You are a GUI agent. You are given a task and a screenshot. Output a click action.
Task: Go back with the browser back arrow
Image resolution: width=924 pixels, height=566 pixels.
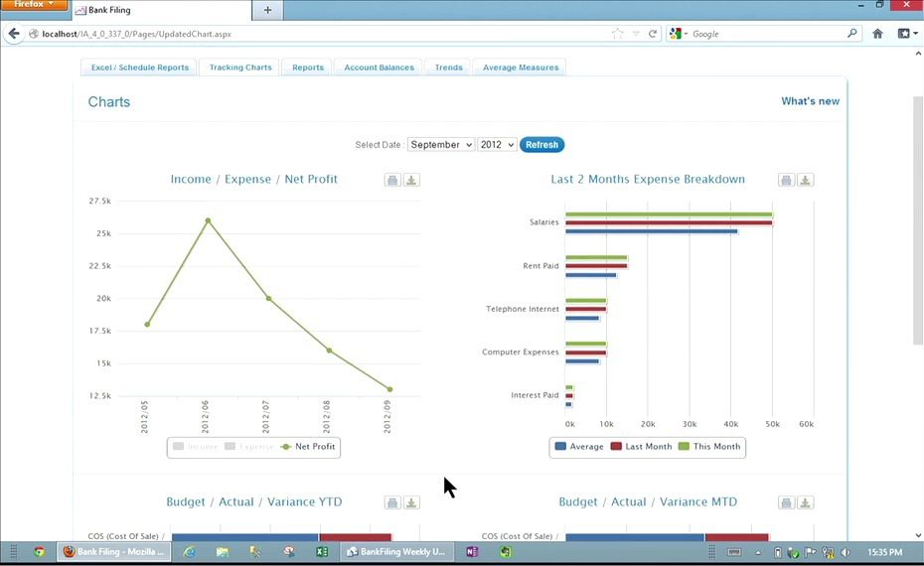(14, 34)
